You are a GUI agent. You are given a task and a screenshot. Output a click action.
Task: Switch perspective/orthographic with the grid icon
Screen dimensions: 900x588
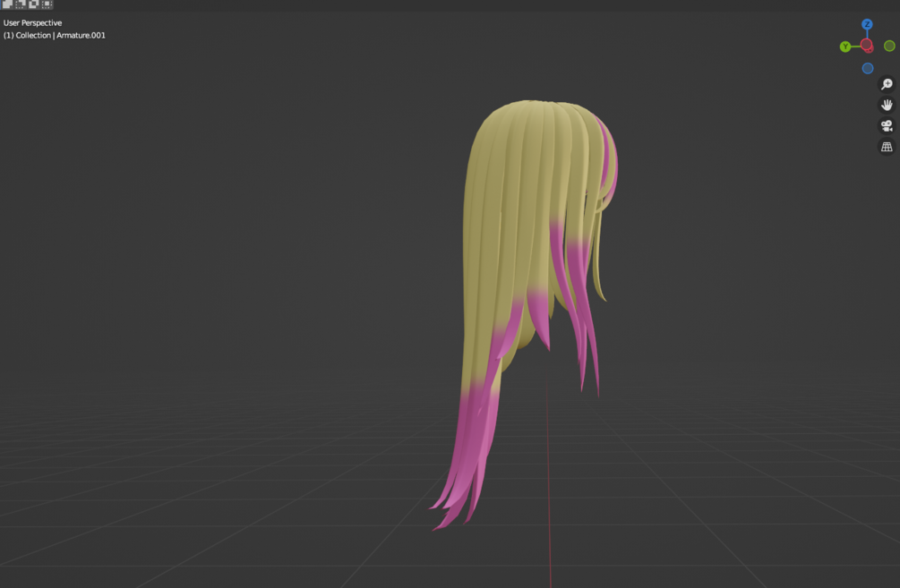pyautogui.click(x=887, y=147)
